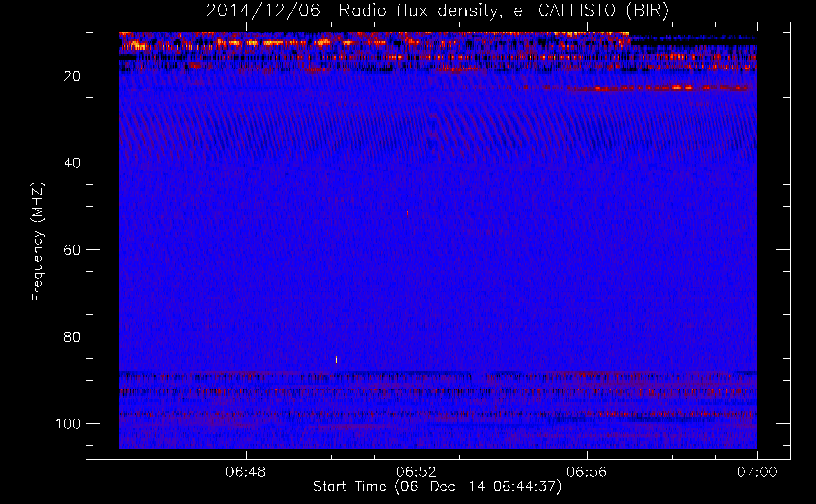Viewport: 816px width, 504px height.
Task: Click the 07:00 time tick label
Action: click(x=757, y=472)
